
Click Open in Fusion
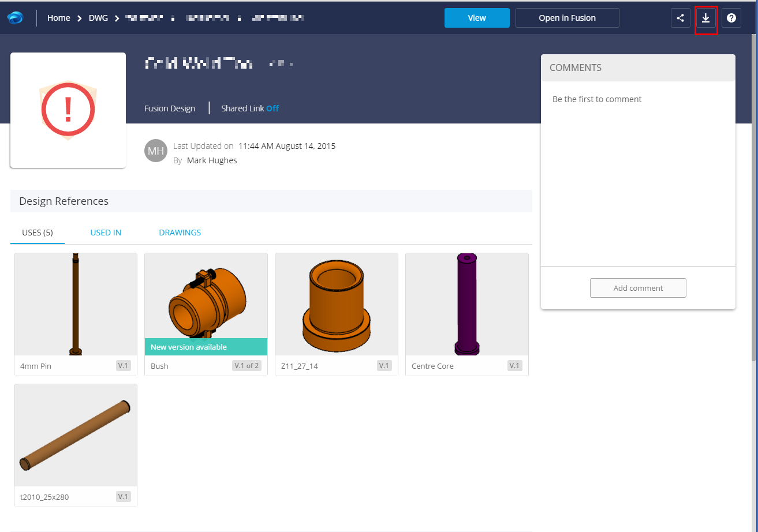point(567,18)
